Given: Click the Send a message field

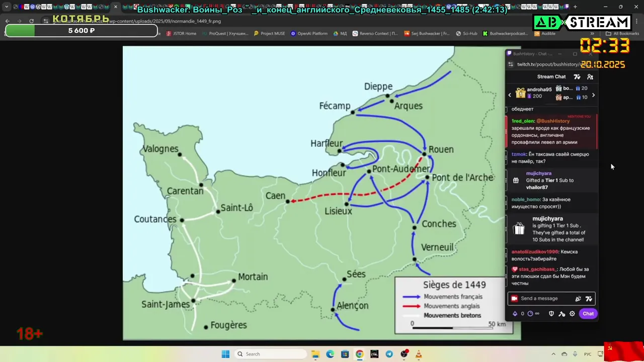Looking at the screenshot, I should tap(551, 299).
